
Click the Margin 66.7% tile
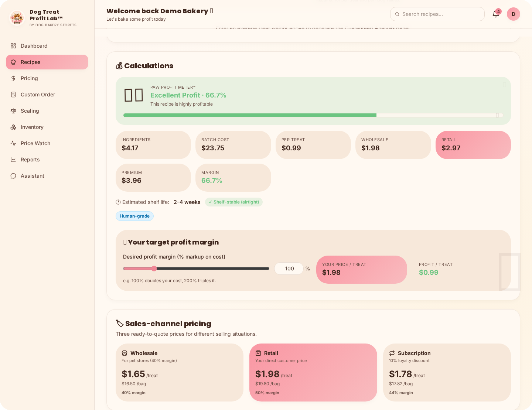click(233, 178)
